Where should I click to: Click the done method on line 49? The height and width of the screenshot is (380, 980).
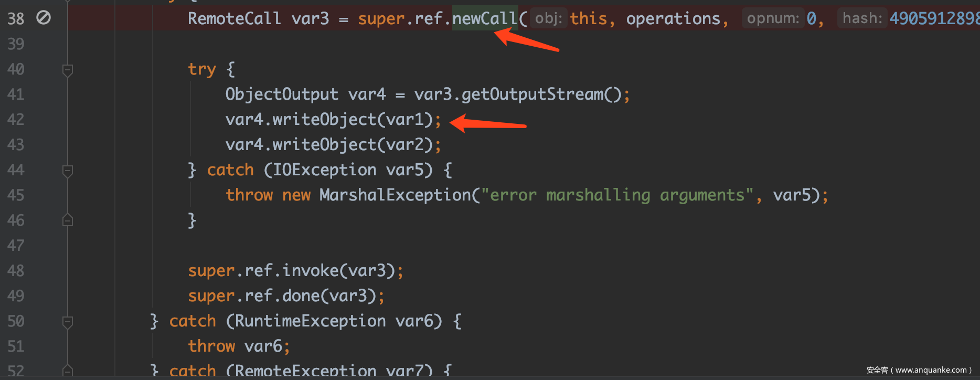(301, 296)
